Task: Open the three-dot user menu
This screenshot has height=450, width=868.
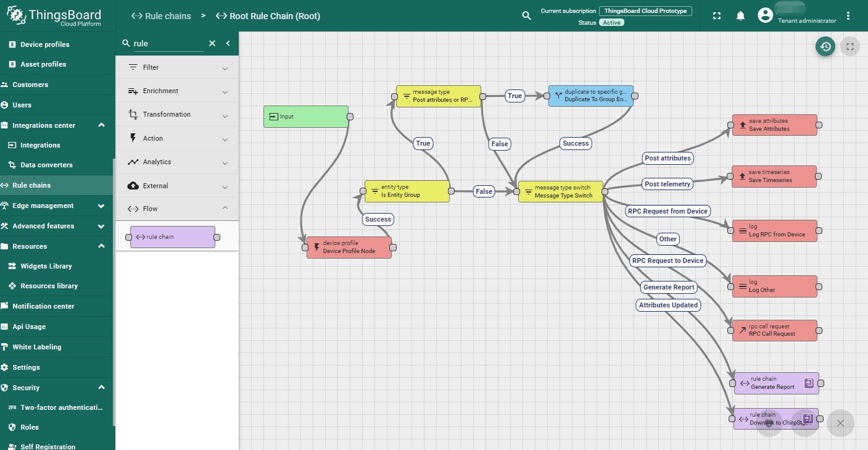Action: click(x=848, y=16)
